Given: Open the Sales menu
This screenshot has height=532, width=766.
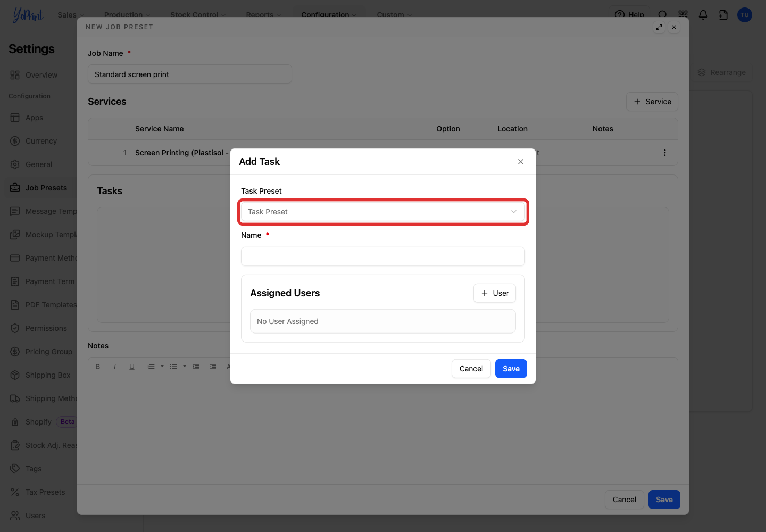Looking at the screenshot, I should tap(71, 15).
